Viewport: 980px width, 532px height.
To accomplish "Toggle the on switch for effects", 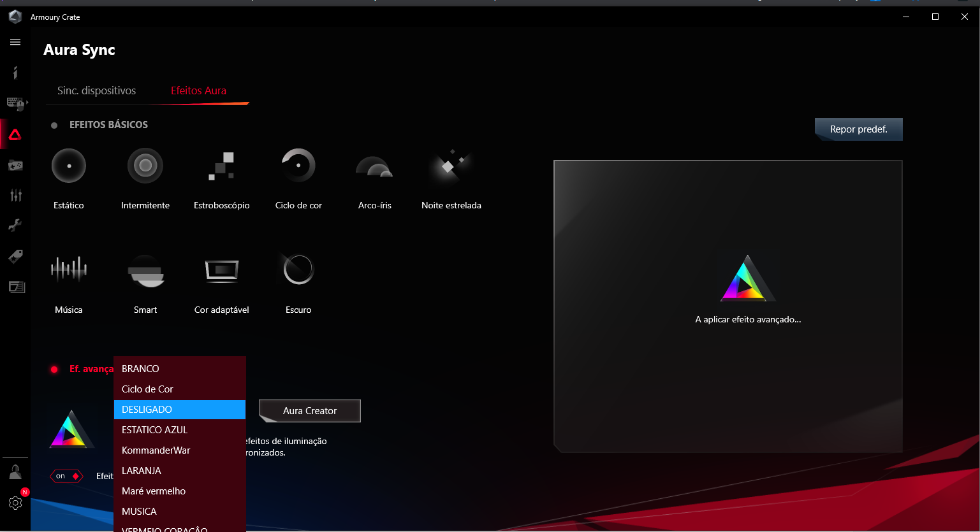I will [67, 476].
